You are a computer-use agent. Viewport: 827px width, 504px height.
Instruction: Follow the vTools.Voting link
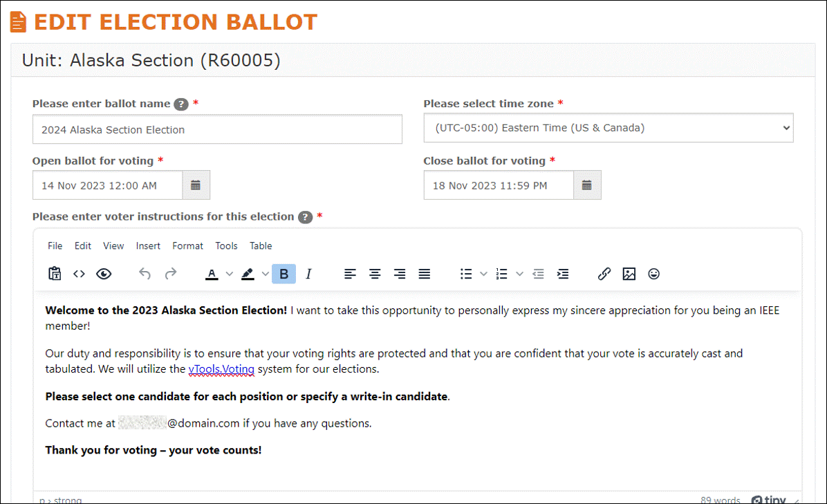[x=221, y=369]
